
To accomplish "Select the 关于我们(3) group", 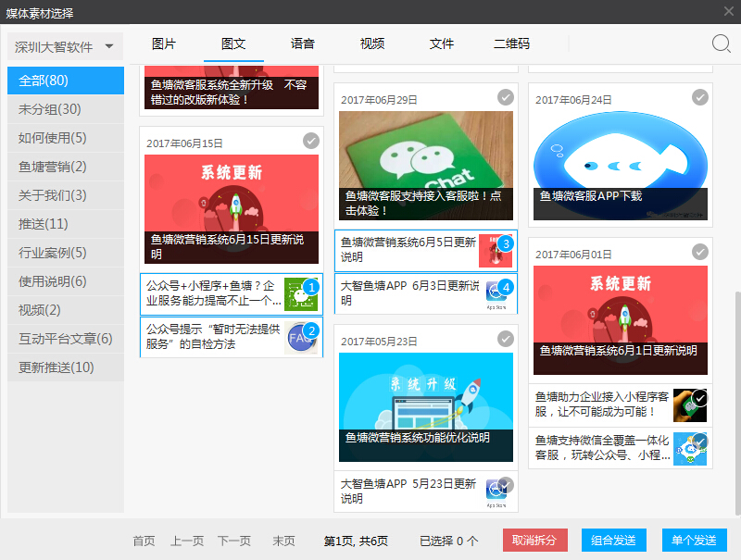I will point(66,195).
